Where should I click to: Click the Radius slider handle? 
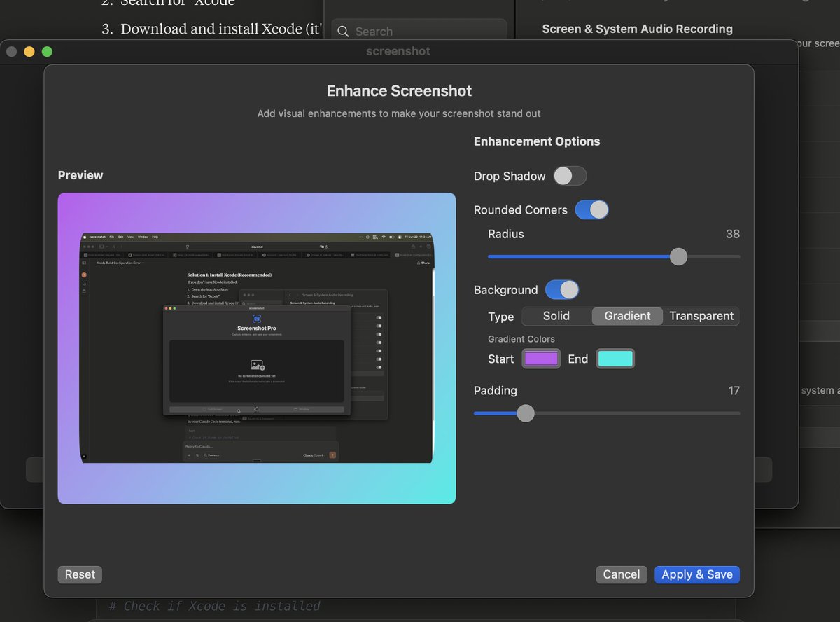[x=678, y=257]
